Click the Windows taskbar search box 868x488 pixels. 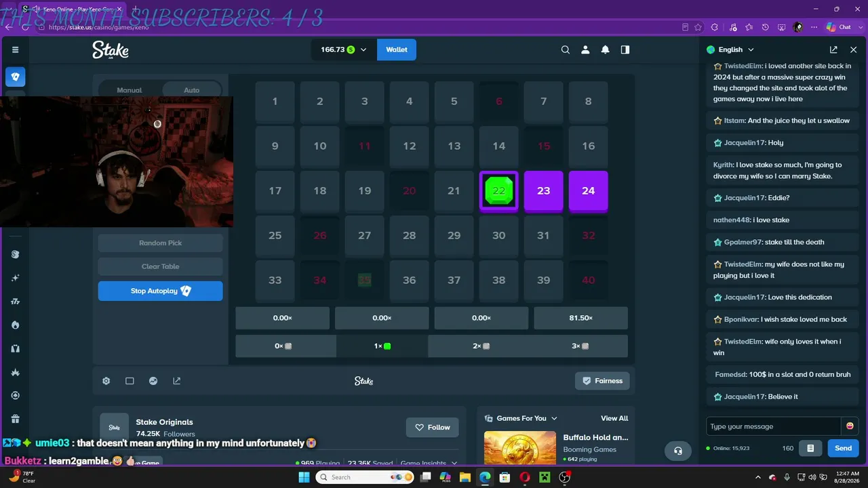[363, 477]
